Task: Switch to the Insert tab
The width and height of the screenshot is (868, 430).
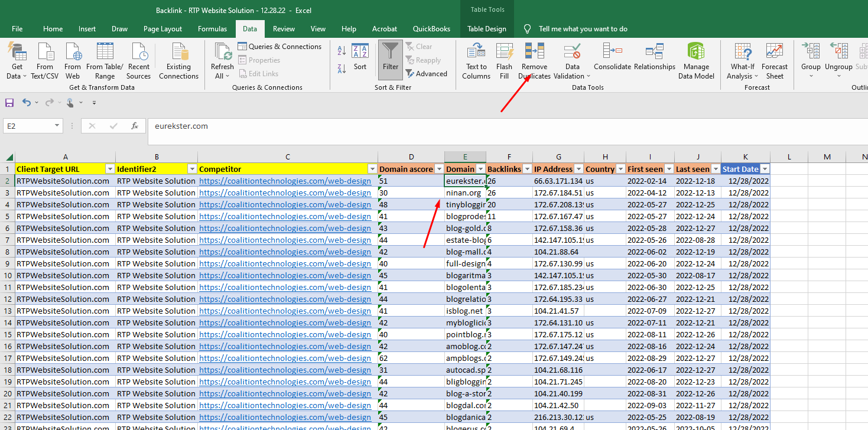Action: tap(87, 29)
